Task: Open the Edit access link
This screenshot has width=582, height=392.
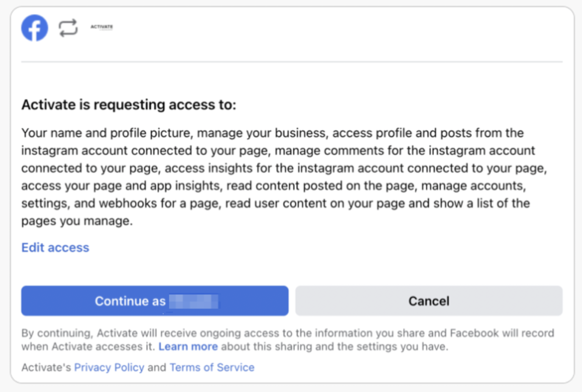Action: click(55, 247)
